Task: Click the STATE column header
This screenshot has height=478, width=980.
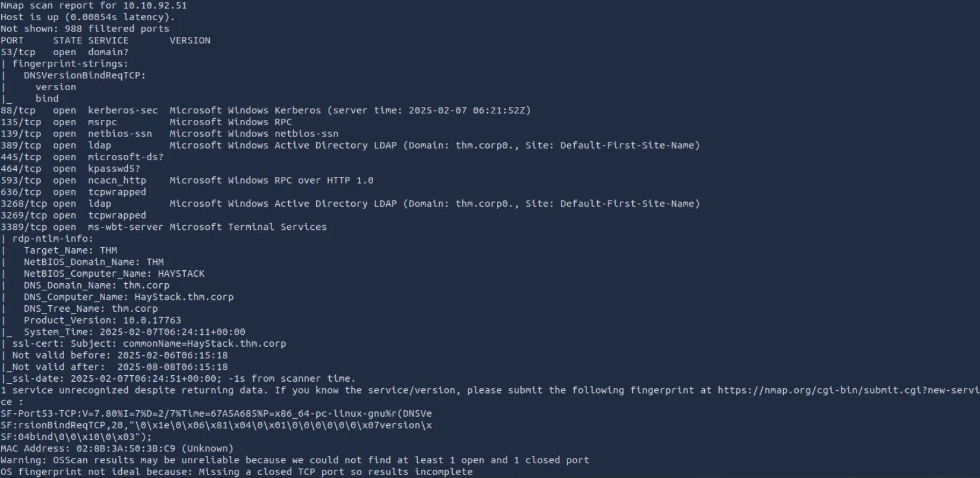Action: tap(67, 40)
